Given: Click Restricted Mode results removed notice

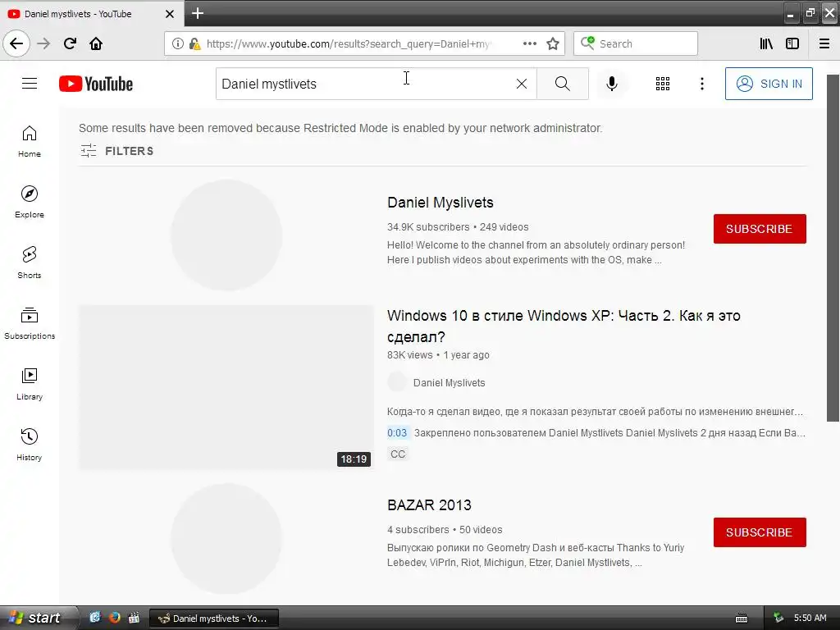Looking at the screenshot, I should [340, 128].
